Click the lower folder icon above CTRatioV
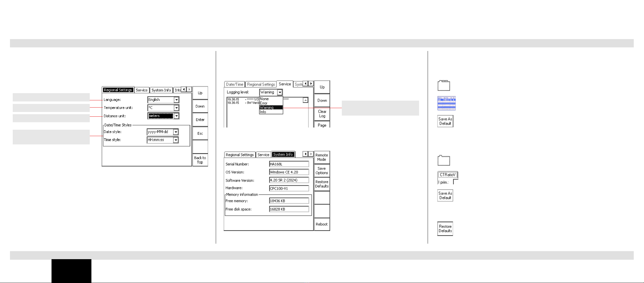 pos(444,160)
